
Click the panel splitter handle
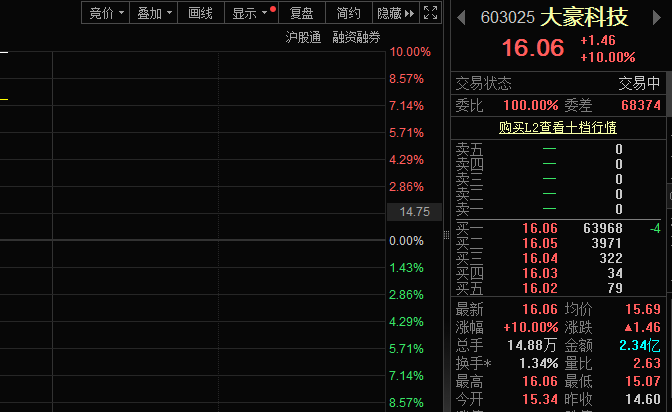click(446, 235)
